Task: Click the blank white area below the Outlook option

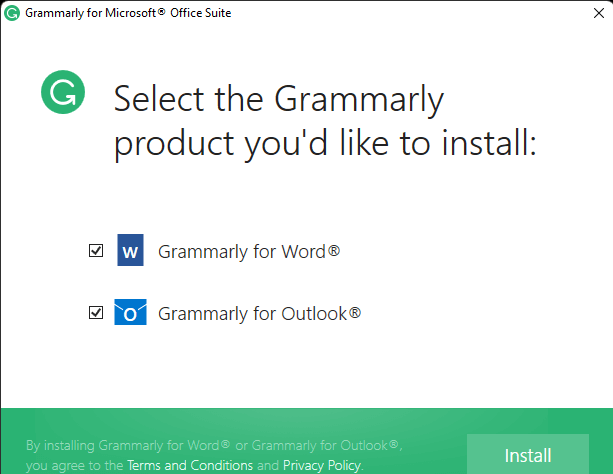Action: coord(306,368)
